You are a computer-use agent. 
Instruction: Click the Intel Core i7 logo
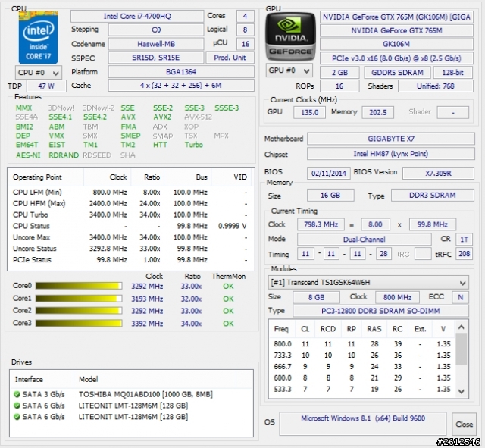pyautogui.click(x=38, y=37)
